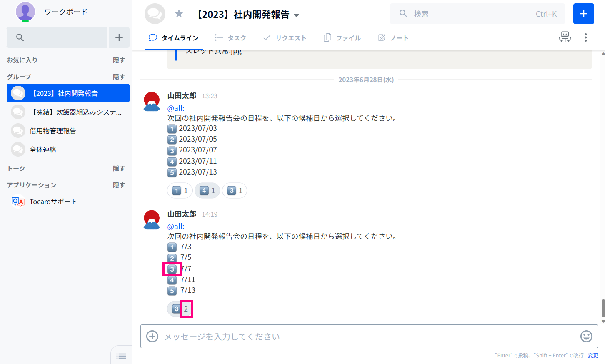Image resolution: width=605 pixels, height=364 pixels.
Task: Hide the アプリケーション section
Action: (119, 185)
